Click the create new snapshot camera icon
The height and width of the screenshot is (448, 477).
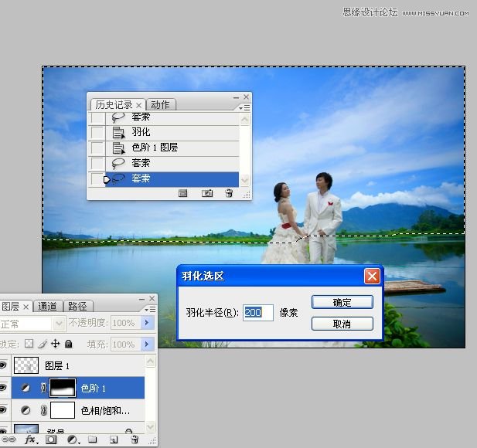(207, 193)
